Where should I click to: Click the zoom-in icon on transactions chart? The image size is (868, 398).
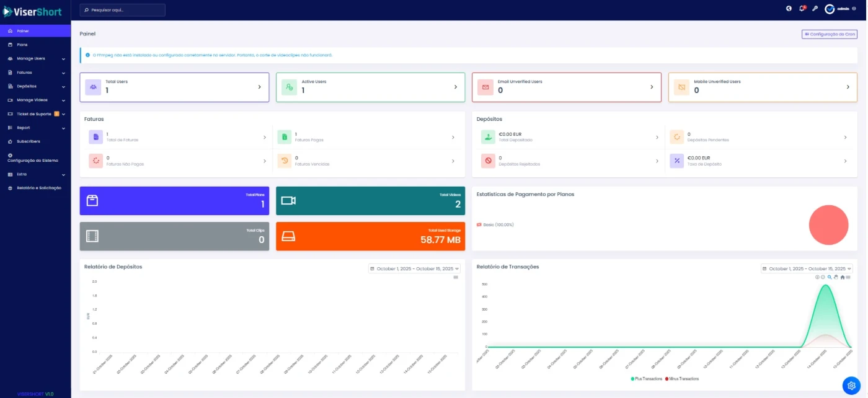817,277
